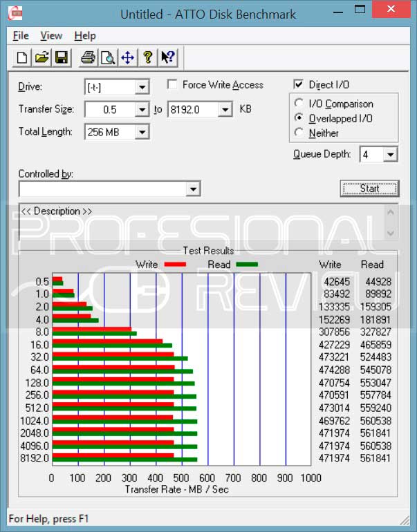Viewport: 417px width, 532px height.
Task: Click the Description box scroll down arrow
Action: pos(391,233)
